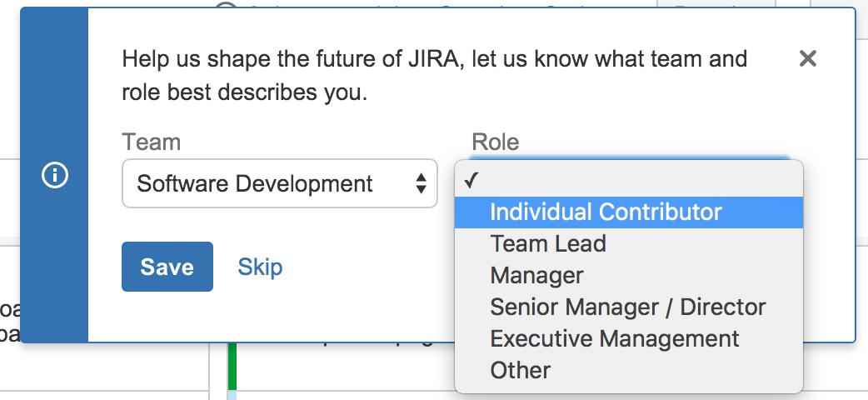Viewport: 868px width, 400px height.
Task: Select Executive Management from Role options
Action: click(614, 338)
